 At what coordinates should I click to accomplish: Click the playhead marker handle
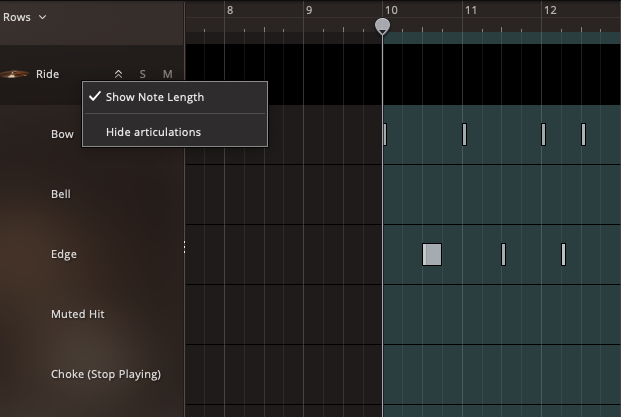click(382, 26)
